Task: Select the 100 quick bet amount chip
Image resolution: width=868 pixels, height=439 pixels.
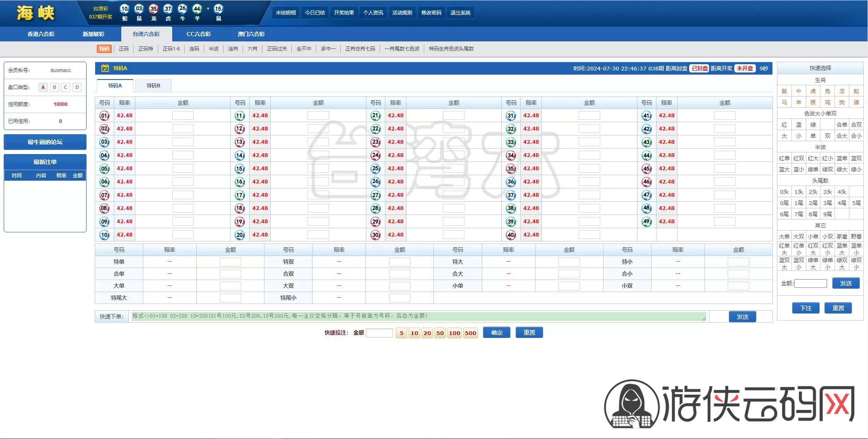Action: 454,333
